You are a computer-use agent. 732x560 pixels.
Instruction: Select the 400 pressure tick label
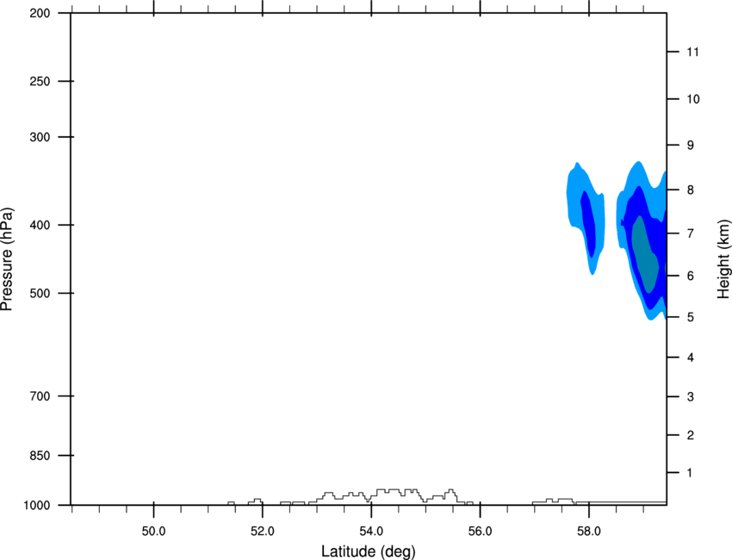(40, 225)
